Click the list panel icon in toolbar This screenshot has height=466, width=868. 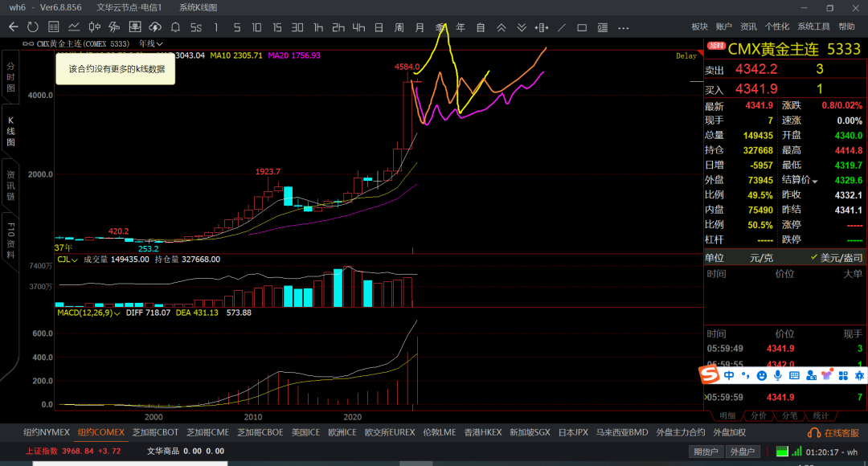tap(602, 27)
